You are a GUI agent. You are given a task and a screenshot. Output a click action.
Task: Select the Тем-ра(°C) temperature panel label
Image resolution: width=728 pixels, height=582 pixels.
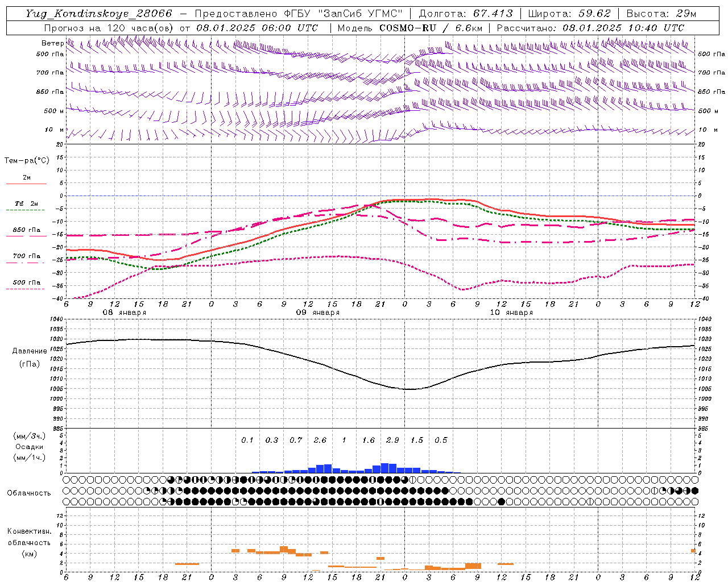coord(27,161)
